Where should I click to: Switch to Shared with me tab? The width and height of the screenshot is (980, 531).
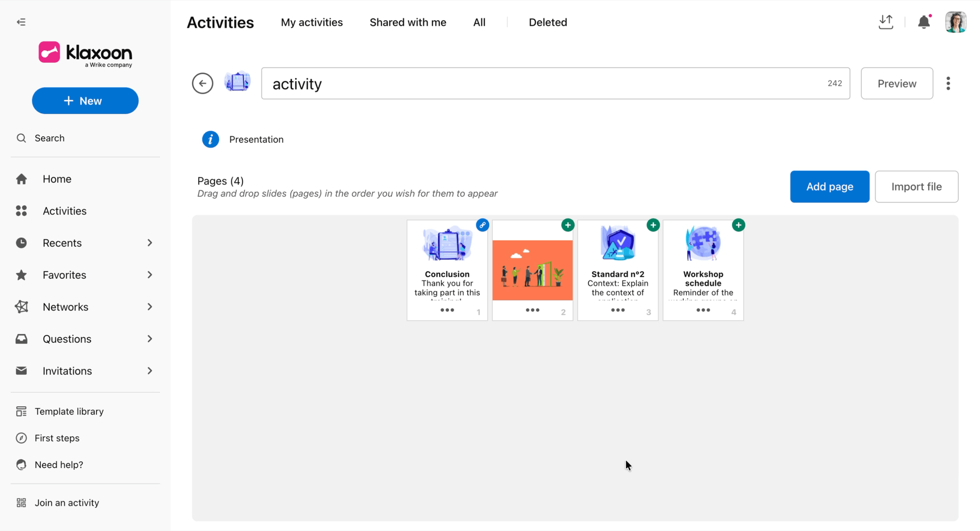[408, 22]
